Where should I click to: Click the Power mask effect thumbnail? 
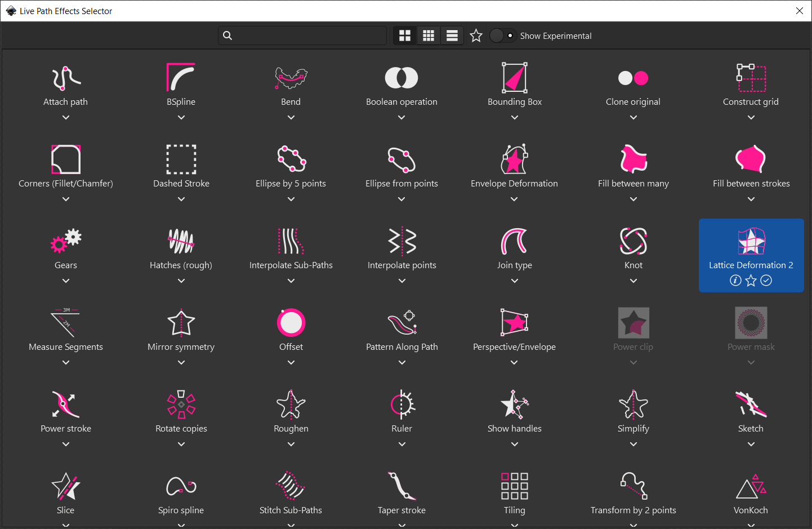(x=751, y=323)
